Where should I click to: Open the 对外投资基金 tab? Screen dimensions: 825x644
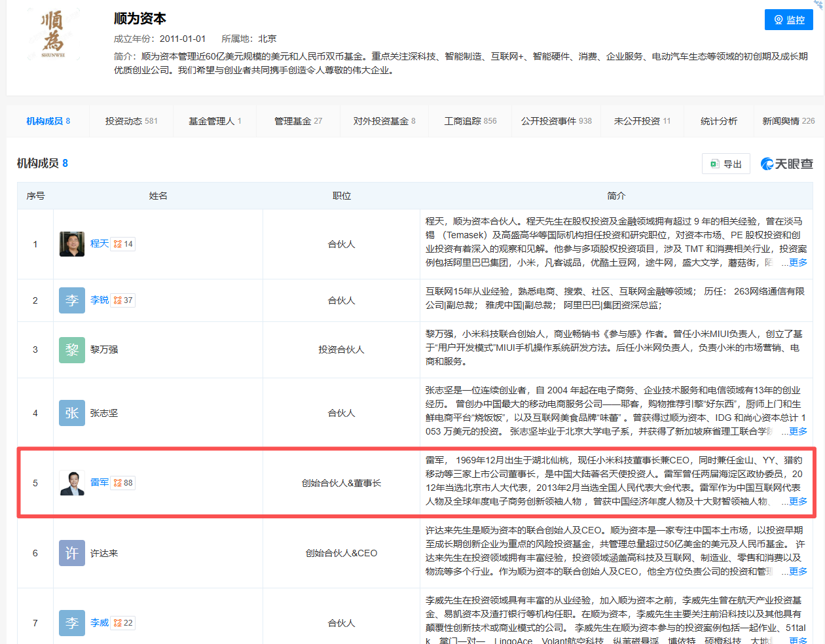(384, 121)
